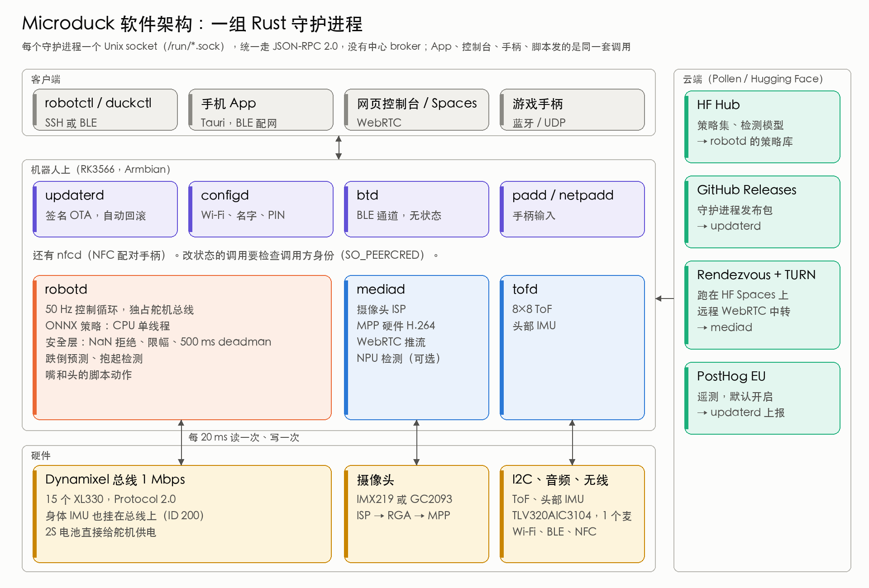Click the line 摄像头 ISP in mediad

pos(381,310)
